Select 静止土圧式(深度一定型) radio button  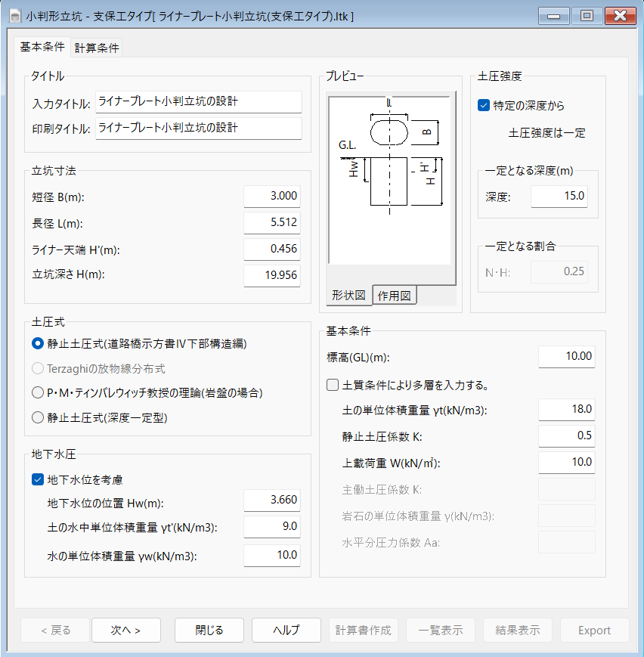pos(38,417)
